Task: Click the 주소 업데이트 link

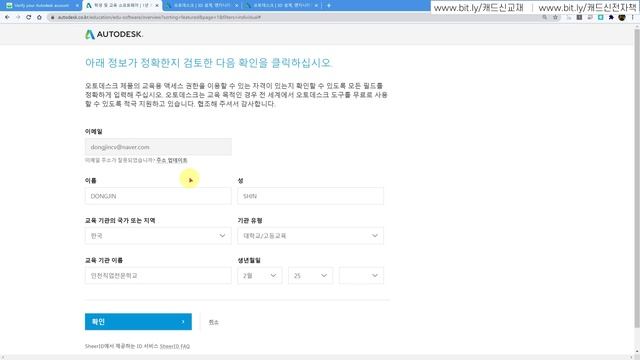Action: pos(172,160)
